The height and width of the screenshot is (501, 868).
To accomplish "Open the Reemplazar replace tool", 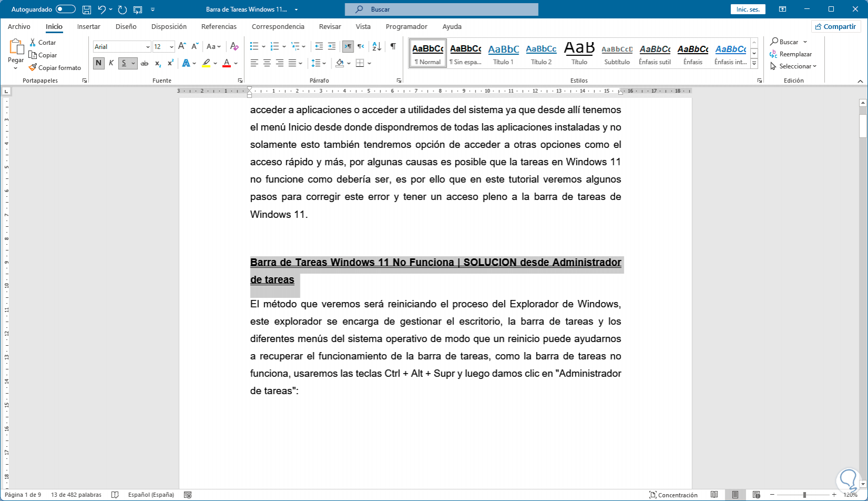I will [x=791, y=54].
